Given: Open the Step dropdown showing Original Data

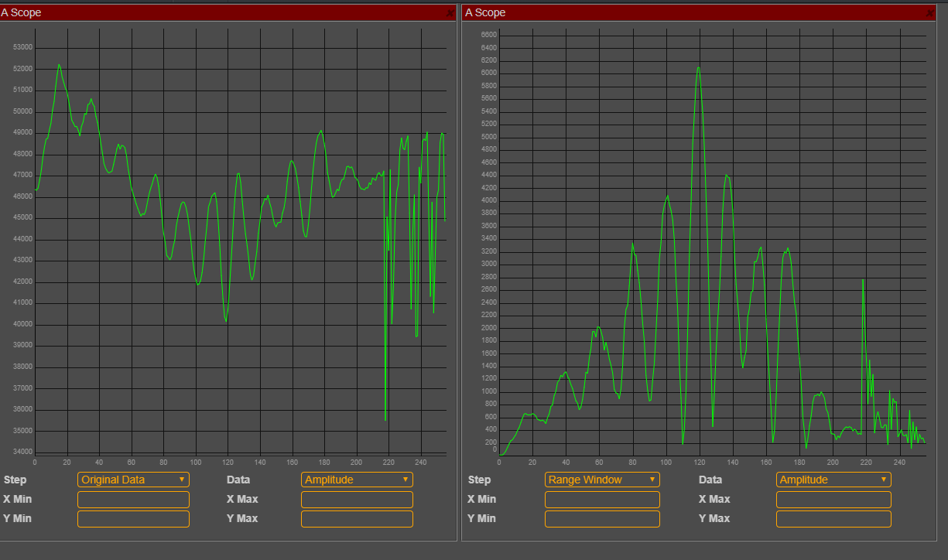Looking at the screenshot, I should (x=133, y=480).
